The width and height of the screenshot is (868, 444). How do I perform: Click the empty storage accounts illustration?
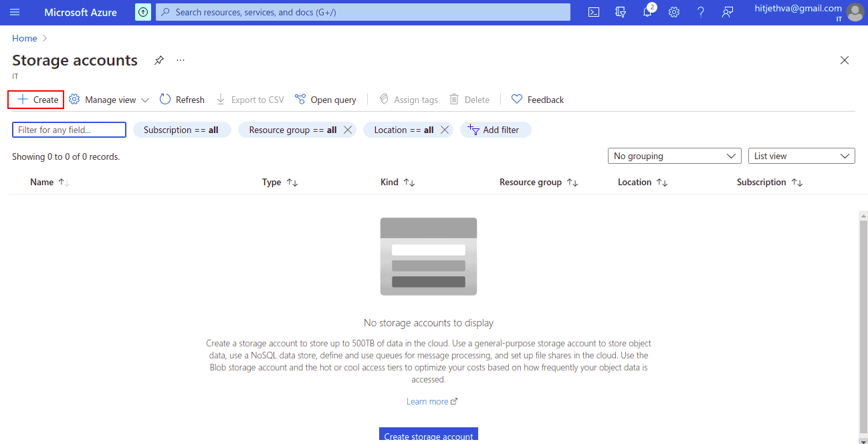[429, 256]
